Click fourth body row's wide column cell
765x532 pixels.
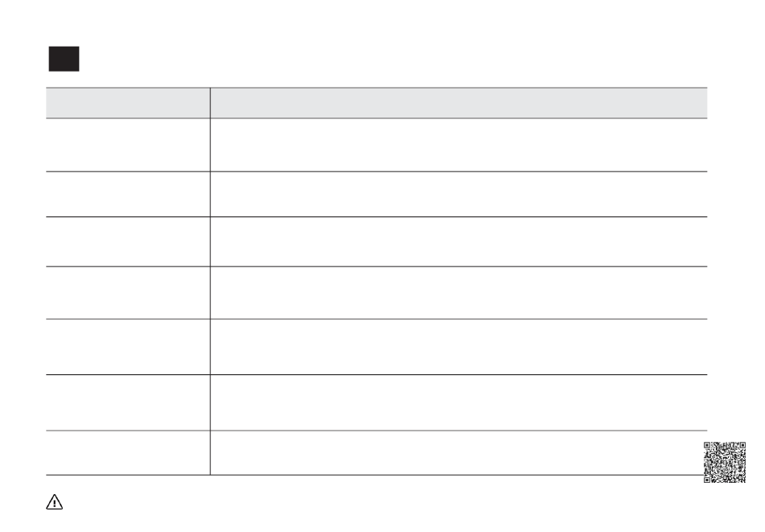point(459,293)
